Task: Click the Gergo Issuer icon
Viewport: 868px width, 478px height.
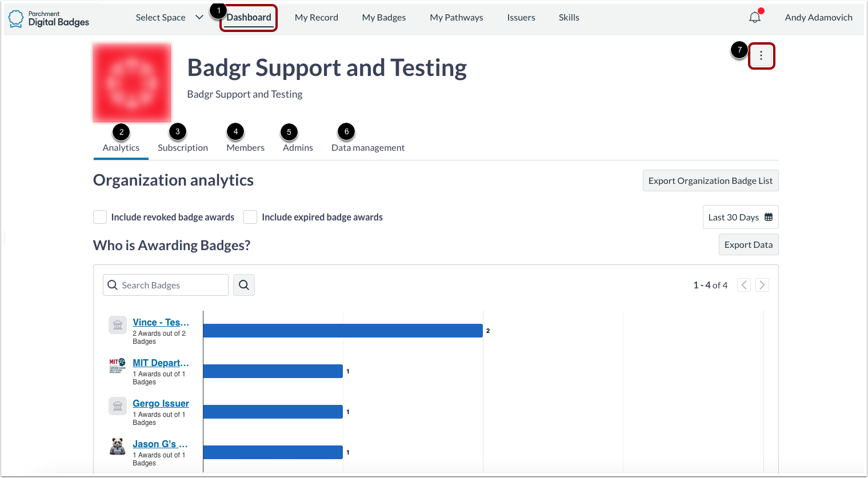Action: point(118,406)
